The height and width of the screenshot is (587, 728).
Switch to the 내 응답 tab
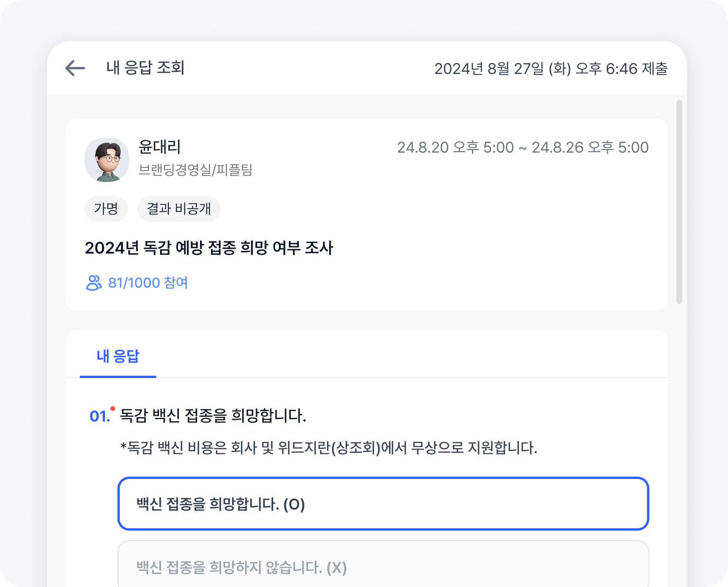tap(118, 357)
